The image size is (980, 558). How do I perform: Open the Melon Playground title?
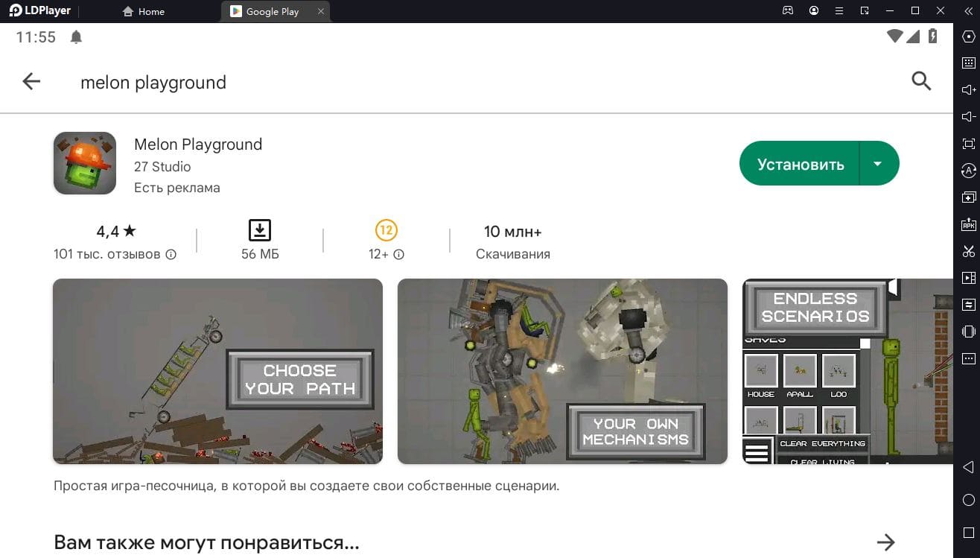pos(198,145)
